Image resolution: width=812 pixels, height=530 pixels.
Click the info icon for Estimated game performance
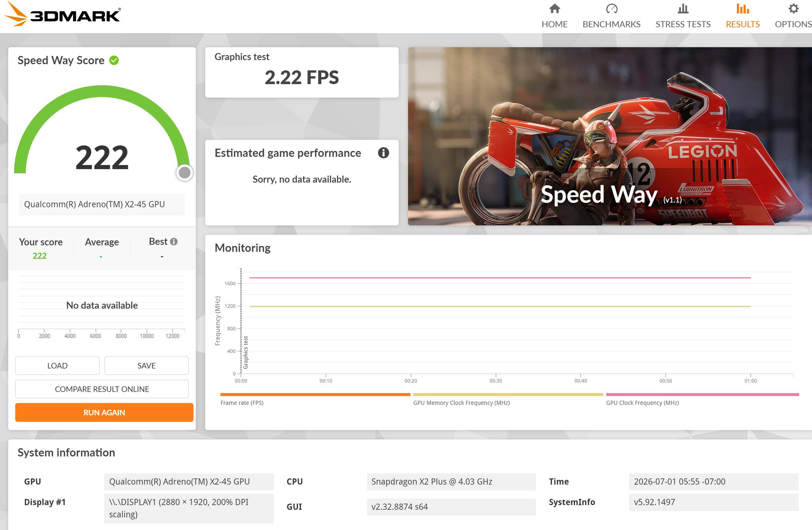pyautogui.click(x=383, y=153)
